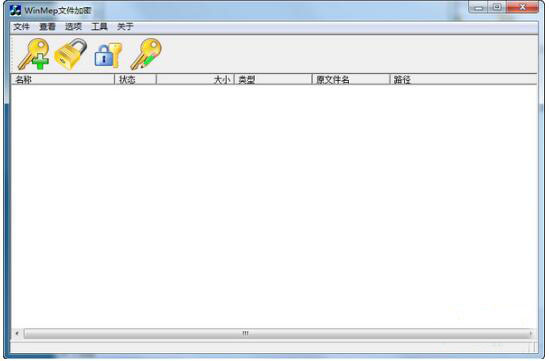Click the WinMep app icon in title bar
This screenshot has width=549, height=361.
pos(15,10)
